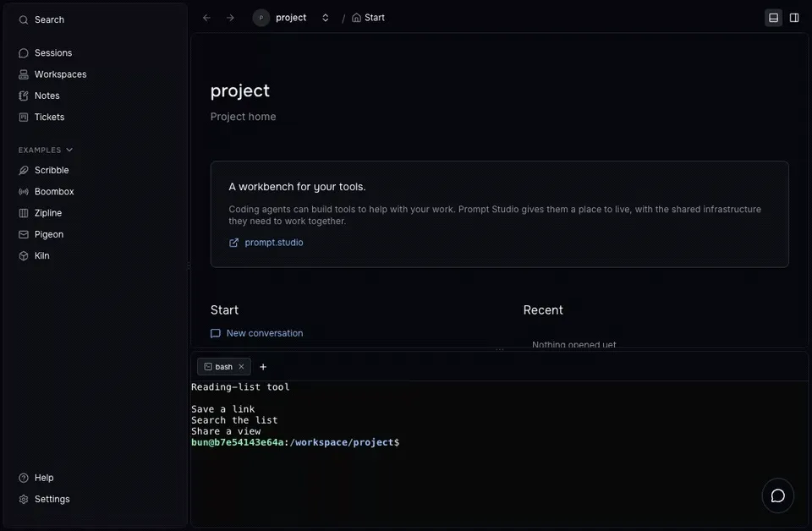Click the 'Project home' subtitle
The width and height of the screenshot is (812, 531).
[x=243, y=117]
